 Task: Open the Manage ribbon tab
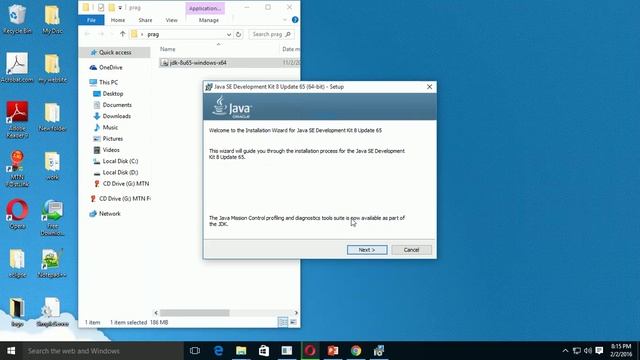(209, 20)
